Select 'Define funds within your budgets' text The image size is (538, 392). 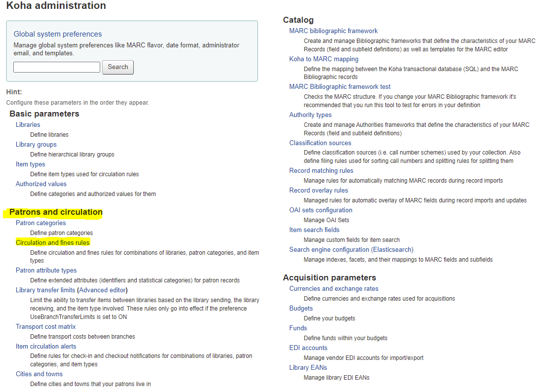345,338
